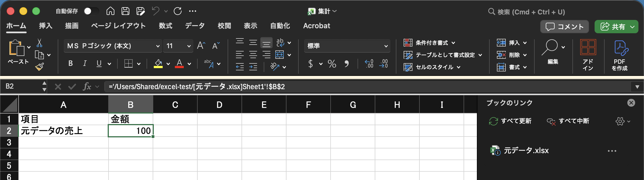644x180 pixels.
Task: Toggle center horizontal alignment icon
Action: tap(253, 55)
